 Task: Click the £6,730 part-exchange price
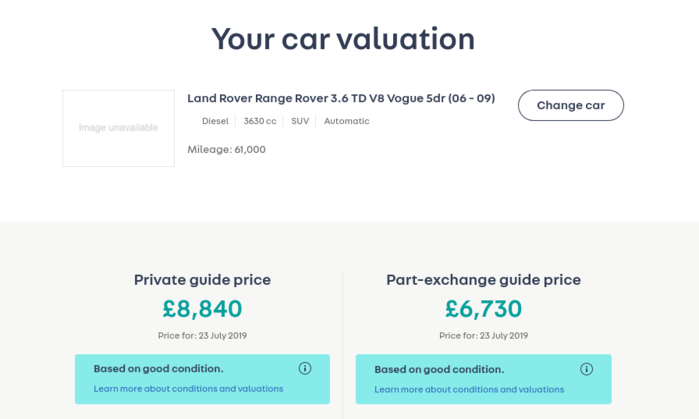pos(483,309)
